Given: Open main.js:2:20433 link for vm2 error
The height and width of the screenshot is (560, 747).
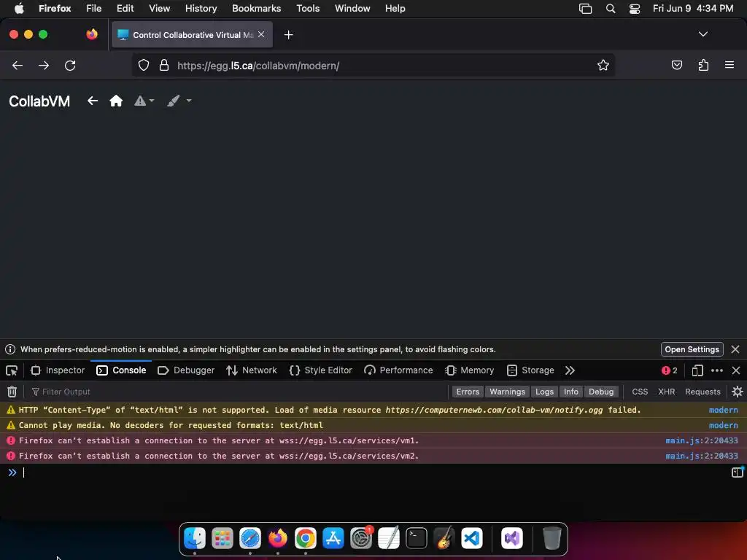Looking at the screenshot, I should coord(702,456).
